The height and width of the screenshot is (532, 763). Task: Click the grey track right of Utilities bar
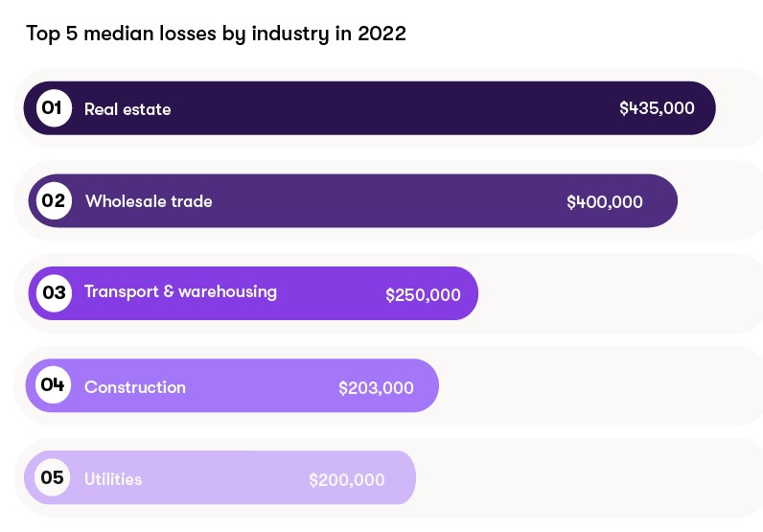tap(585, 477)
